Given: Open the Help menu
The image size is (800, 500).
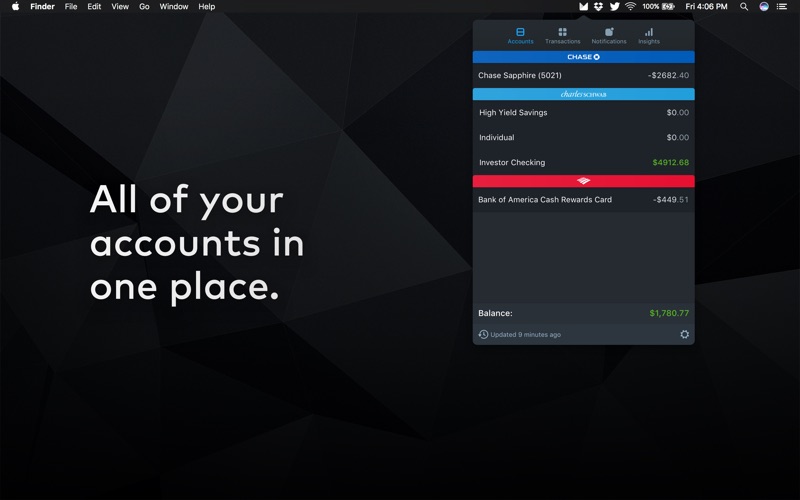Looking at the screenshot, I should click(x=207, y=7).
